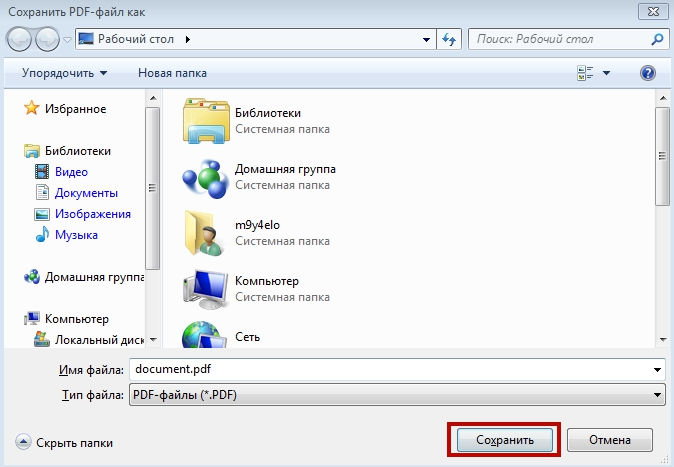Click the Компьютер large icon in file list
The width and height of the screenshot is (674, 467).
click(205, 289)
